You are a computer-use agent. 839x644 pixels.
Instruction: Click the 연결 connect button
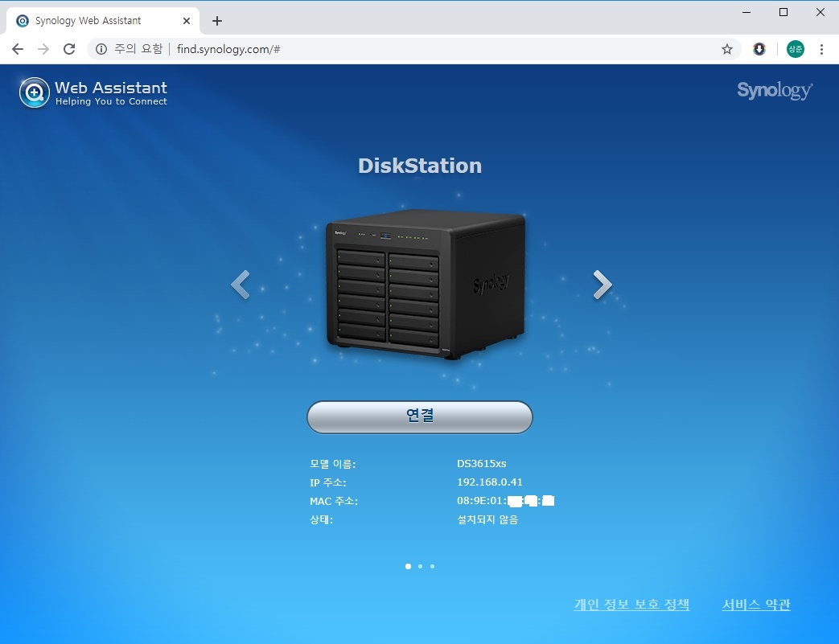(x=420, y=417)
